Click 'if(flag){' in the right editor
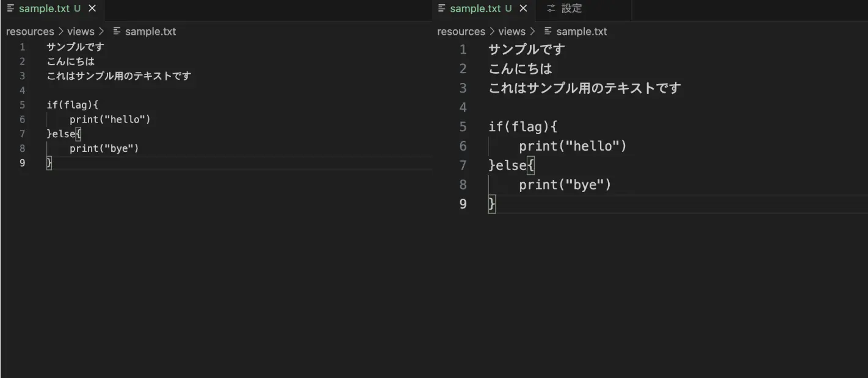The height and width of the screenshot is (378, 868). 523,127
